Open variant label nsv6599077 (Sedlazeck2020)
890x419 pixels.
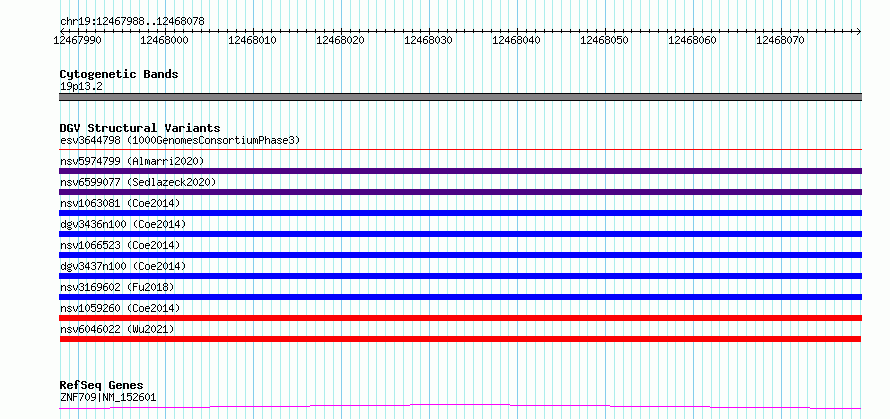pyautogui.click(x=138, y=182)
